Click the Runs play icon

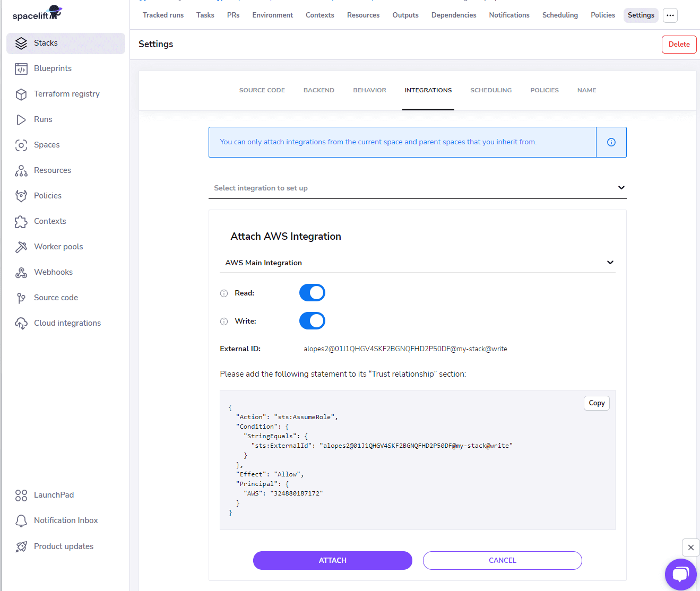click(21, 120)
